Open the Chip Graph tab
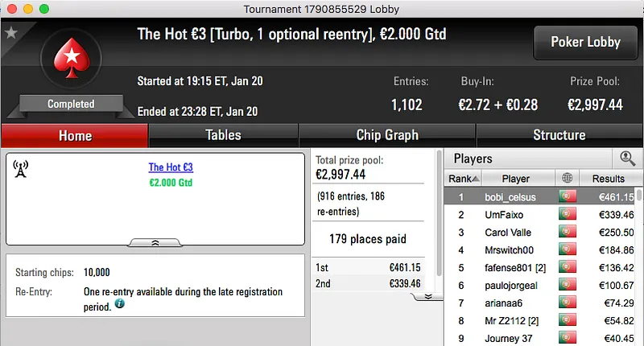644x346 pixels. coord(387,135)
